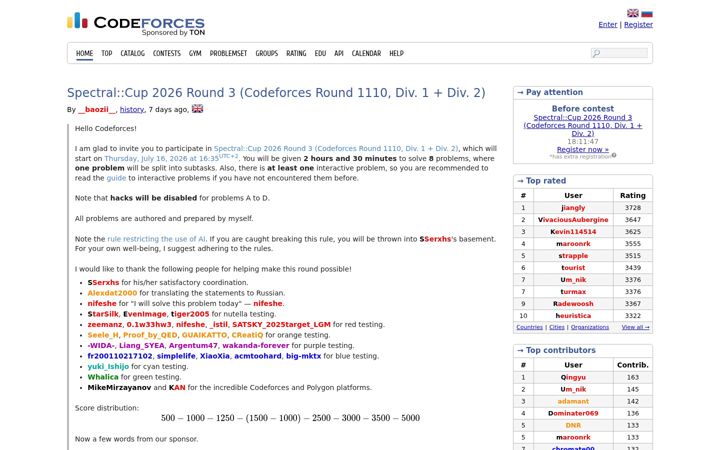Open the interactive problems guide link

click(x=116, y=178)
